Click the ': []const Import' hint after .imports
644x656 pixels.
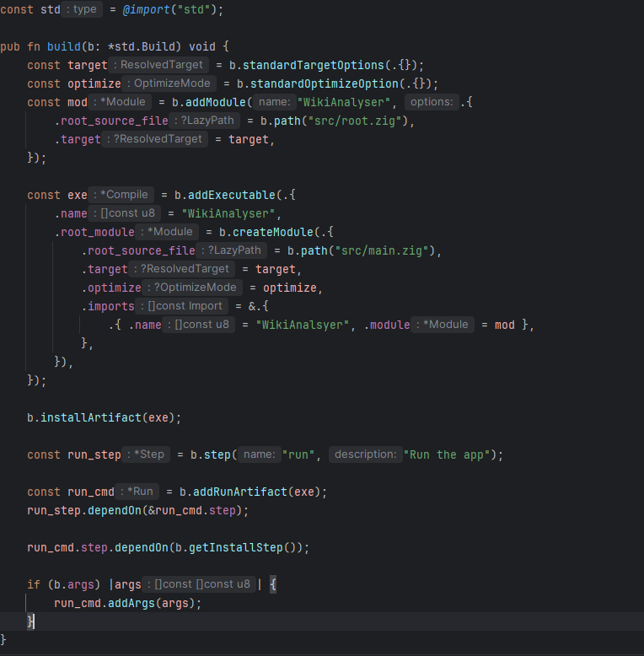tap(182, 306)
